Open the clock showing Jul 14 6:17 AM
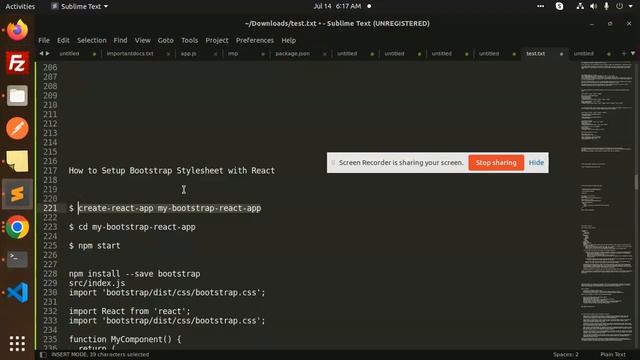640x360 pixels. click(x=337, y=6)
